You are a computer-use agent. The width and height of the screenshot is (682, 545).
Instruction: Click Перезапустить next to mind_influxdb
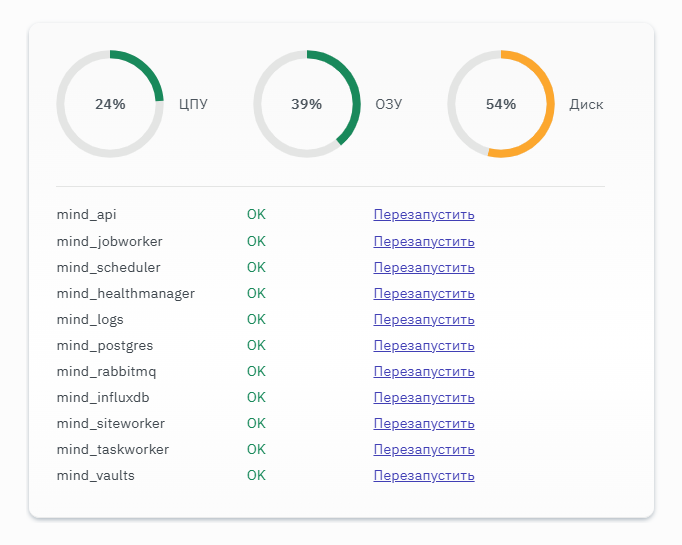[423, 397]
